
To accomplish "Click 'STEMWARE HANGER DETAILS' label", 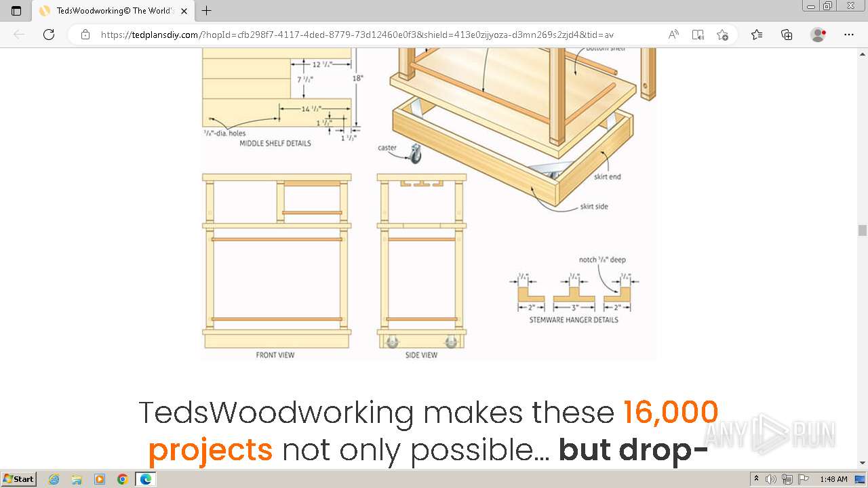I will (574, 320).
